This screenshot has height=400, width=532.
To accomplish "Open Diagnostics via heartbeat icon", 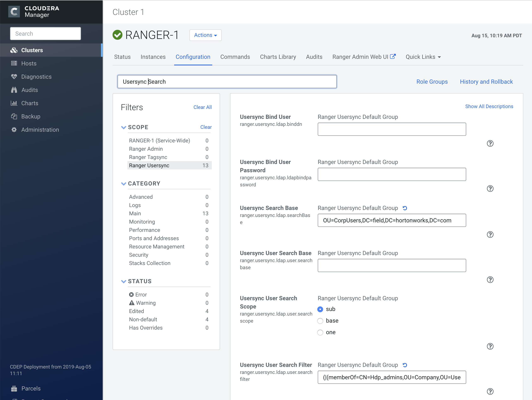I will tap(14, 77).
